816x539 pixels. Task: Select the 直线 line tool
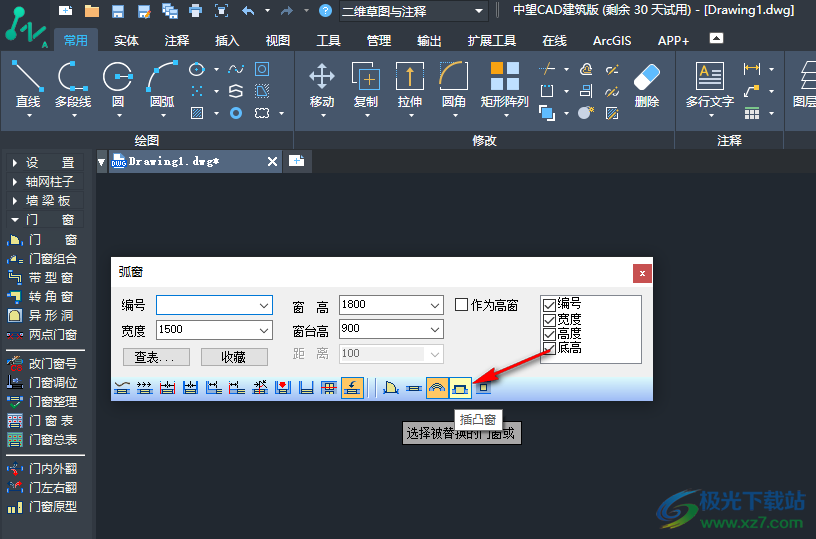[x=28, y=86]
